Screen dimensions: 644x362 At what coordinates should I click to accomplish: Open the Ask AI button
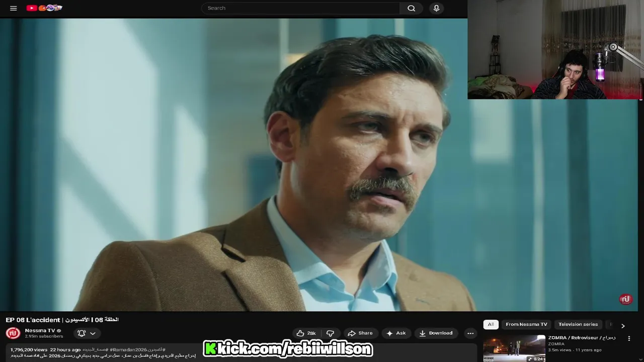[x=396, y=333]
